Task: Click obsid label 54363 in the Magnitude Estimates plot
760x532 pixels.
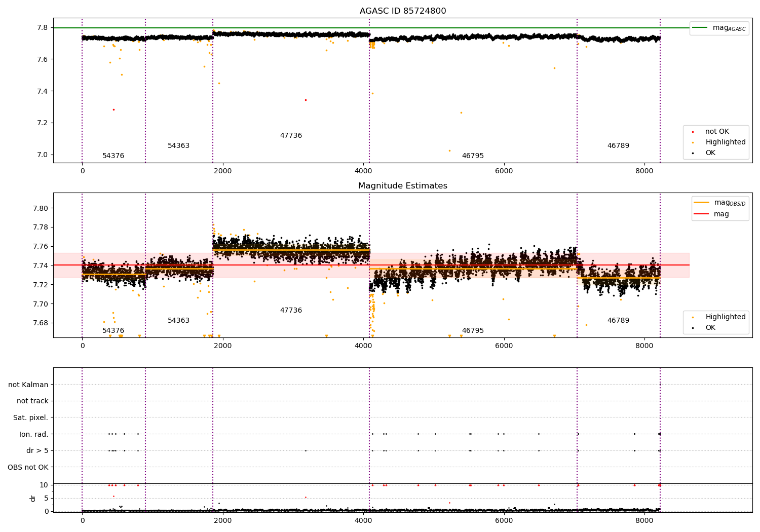Action: point(178,321)
